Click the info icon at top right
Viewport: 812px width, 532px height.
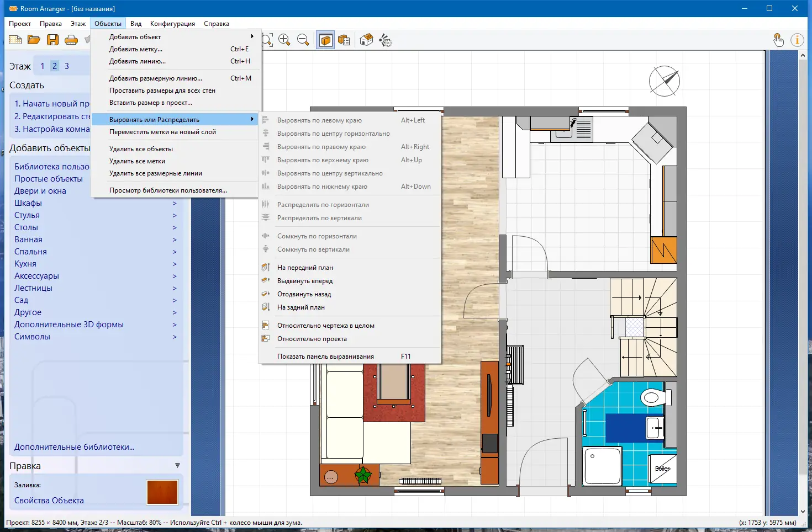pyautogui.click(x=797, y=40)
